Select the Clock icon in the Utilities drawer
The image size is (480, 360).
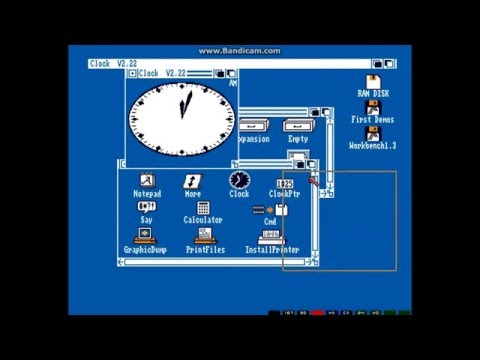tap(239, 184)
